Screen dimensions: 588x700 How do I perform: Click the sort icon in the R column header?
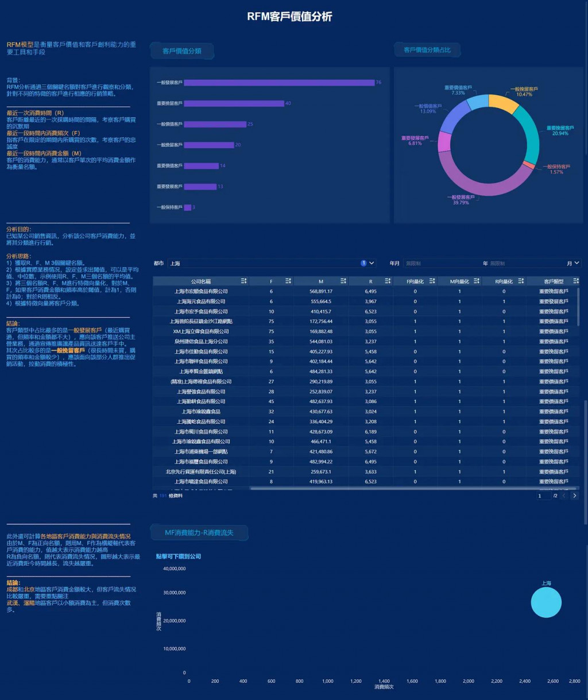point(386,281)
